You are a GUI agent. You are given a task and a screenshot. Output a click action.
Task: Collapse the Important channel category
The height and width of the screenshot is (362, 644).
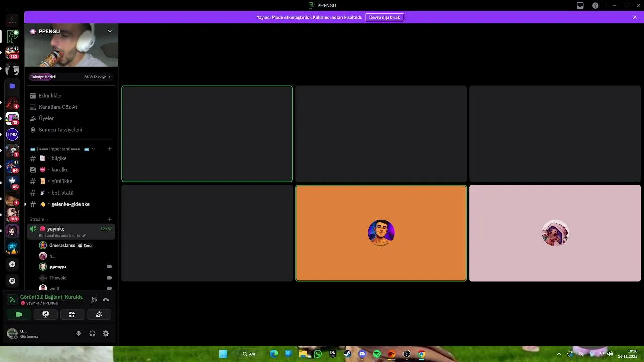tap(62, 149)
